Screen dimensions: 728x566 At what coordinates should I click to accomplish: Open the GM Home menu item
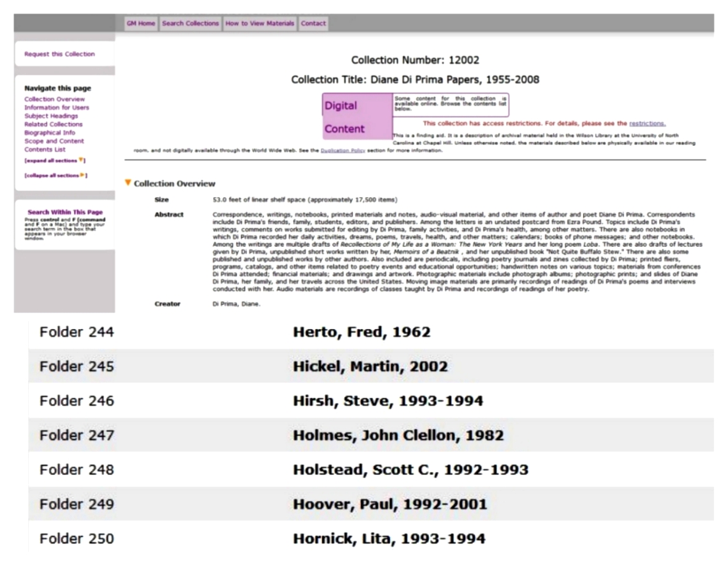[141, 23]
